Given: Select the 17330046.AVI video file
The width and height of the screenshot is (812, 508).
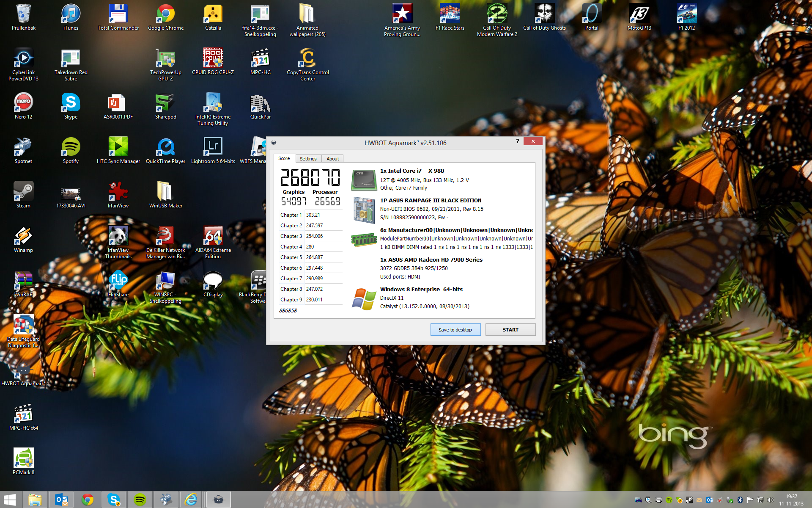Looking at the screenshot, I should point(71,198).
